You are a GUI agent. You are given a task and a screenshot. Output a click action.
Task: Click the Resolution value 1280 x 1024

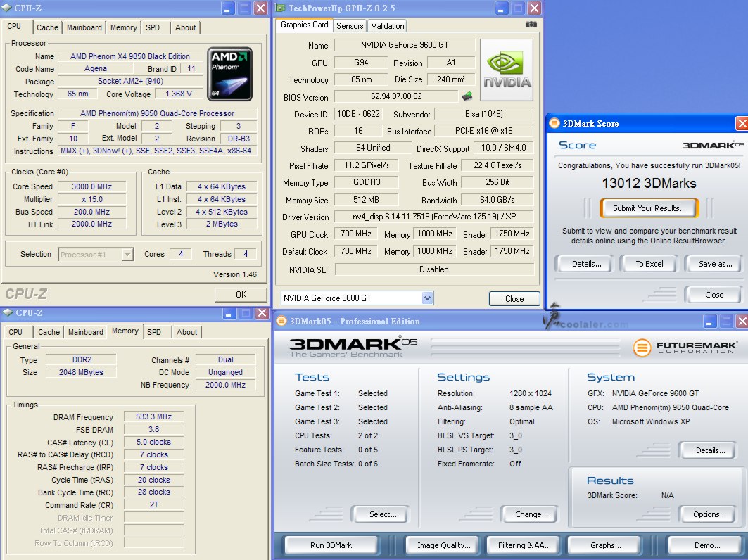click(x=530, y=393)
